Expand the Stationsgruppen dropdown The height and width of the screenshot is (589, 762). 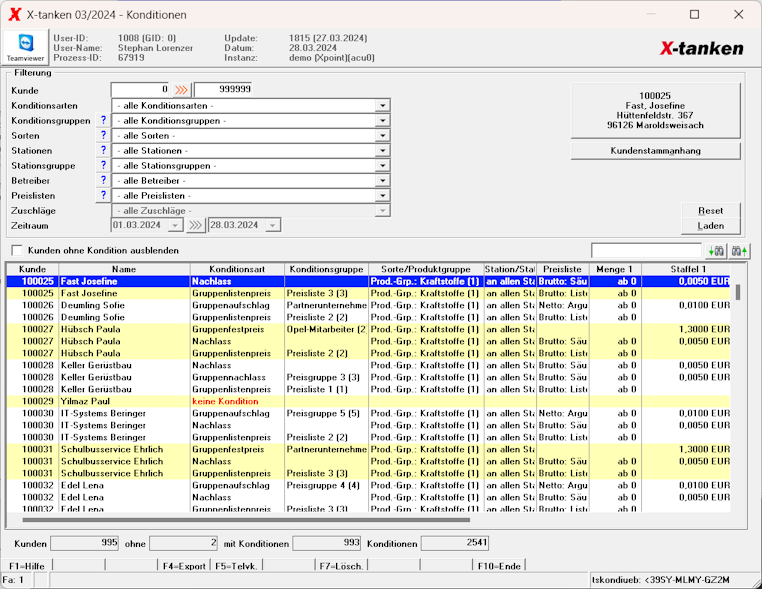382,166
